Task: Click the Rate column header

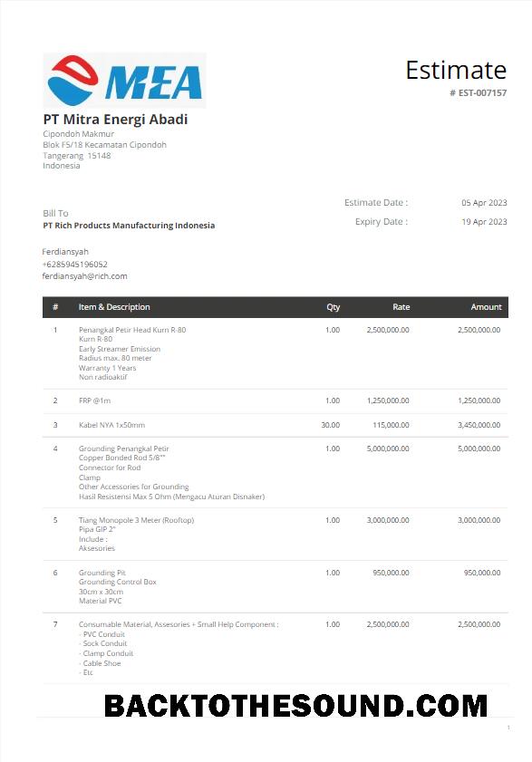Action: point(401,307)
